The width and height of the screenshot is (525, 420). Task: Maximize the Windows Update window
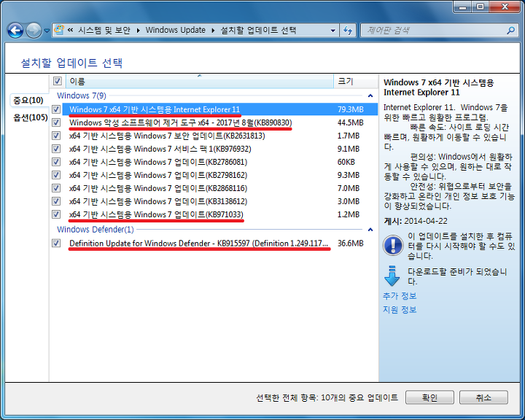481,7
